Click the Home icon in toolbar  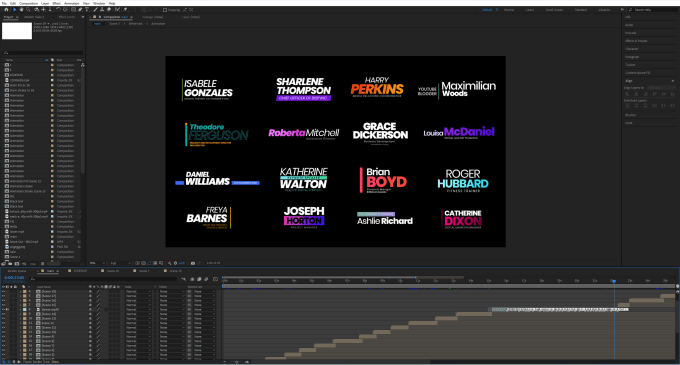(6, 10)
